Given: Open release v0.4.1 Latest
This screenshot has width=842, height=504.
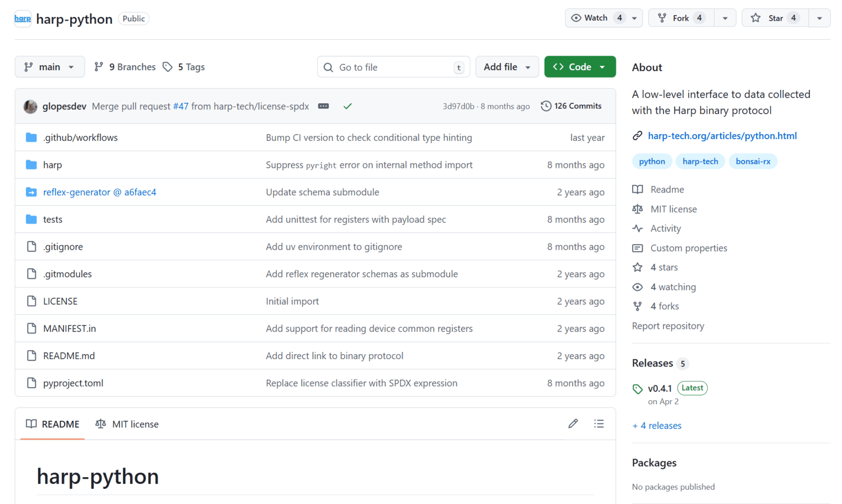Looking at the screenshot, I should 670,388.
